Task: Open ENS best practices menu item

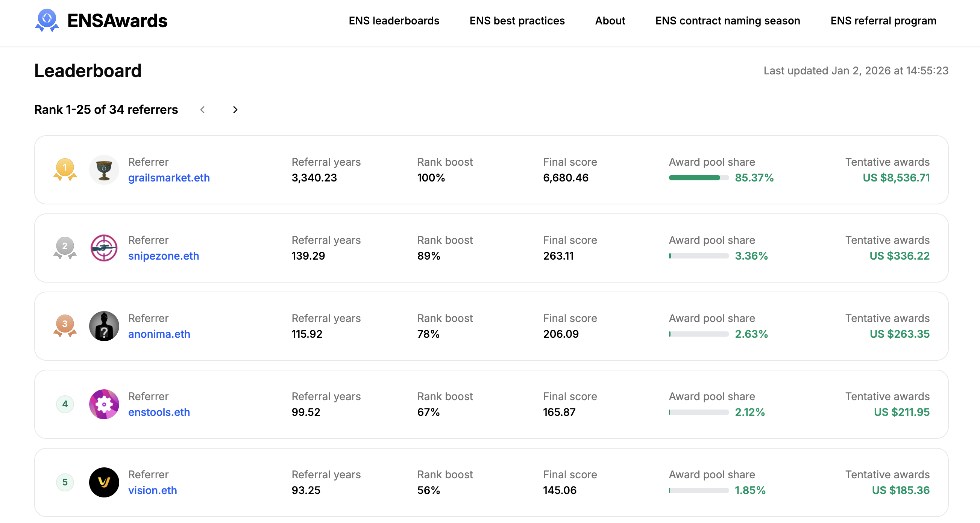Action: click(x=517, y=21)
